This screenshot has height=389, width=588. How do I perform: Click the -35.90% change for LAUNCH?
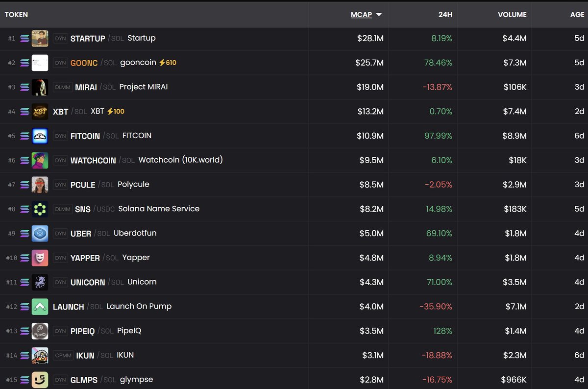pos(436,307)
